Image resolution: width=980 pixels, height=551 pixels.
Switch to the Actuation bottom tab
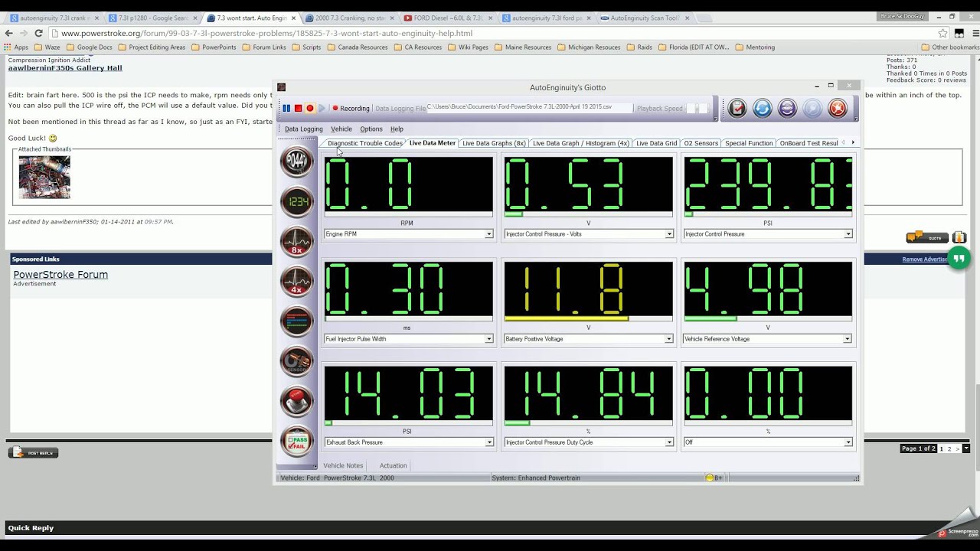[x=394, y=465]
